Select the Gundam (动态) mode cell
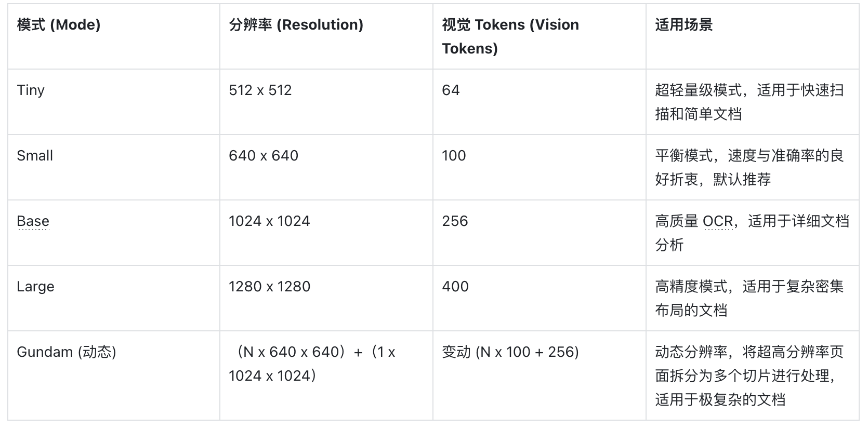This screenshot has height=429, width=868. pos(67,352)
